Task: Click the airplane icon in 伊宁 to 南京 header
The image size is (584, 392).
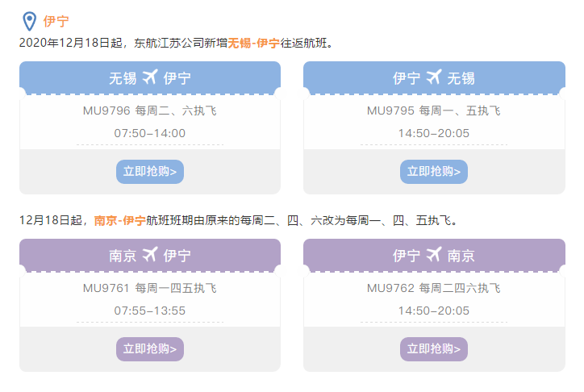Action: tap(434, 255)
